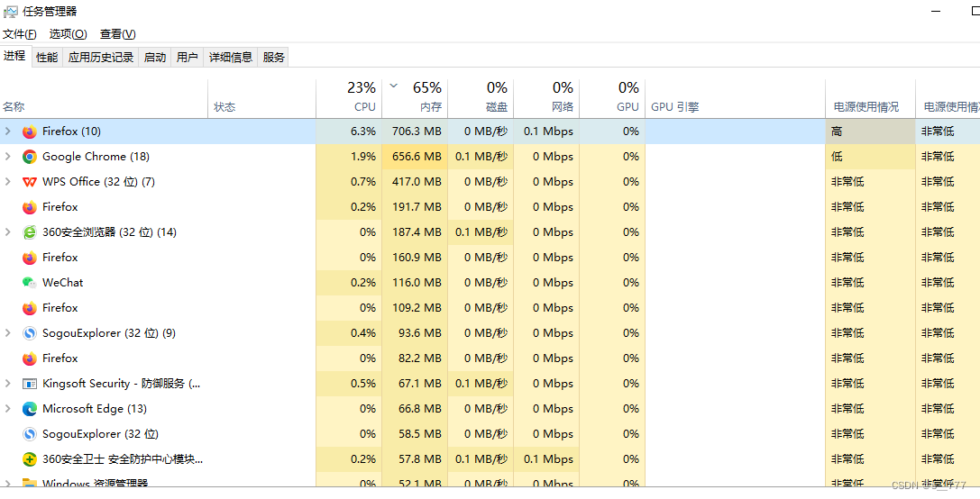Click the Firefox icon on the 82.2 MB row
Image resolution: width=980 pixels, height=499 pixels.
pyautogui.click(x=30, y=358)
